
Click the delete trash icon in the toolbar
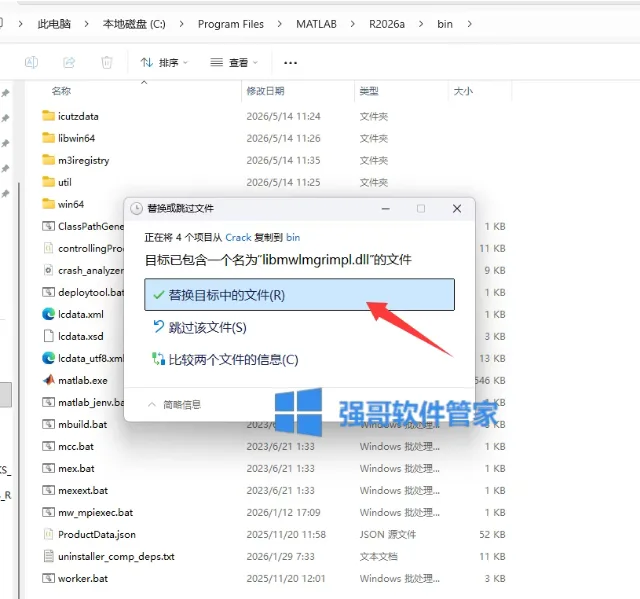tap(107, 62)
